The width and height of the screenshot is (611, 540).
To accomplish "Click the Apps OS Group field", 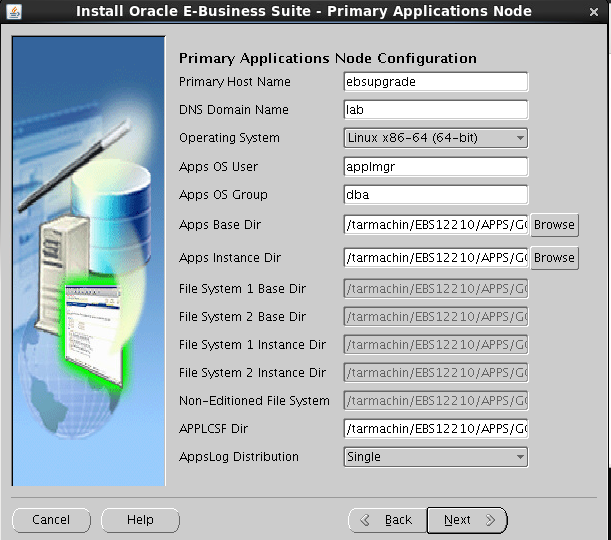I will pyautogui.click(x=436, y=194).
